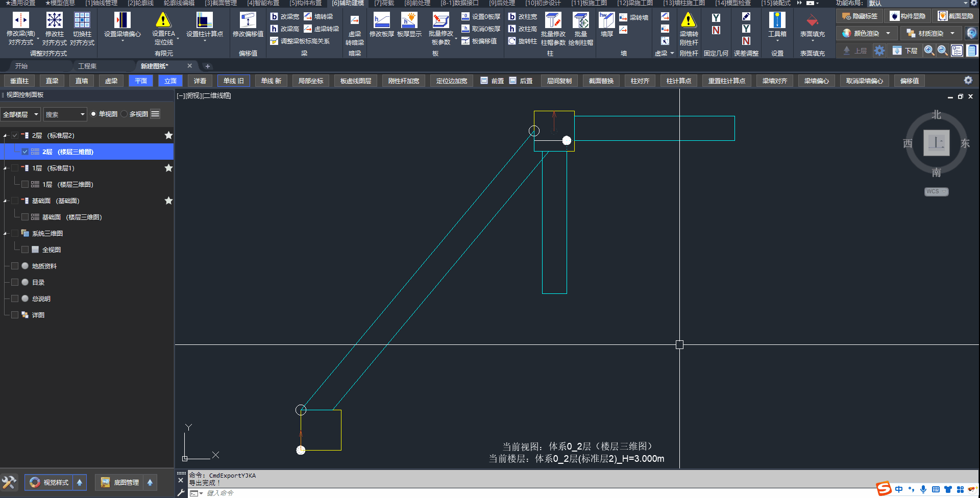Open the [14]模型检查 ribbon tab
This screenshot has width=980, height=498.
(x=732, y=3)
